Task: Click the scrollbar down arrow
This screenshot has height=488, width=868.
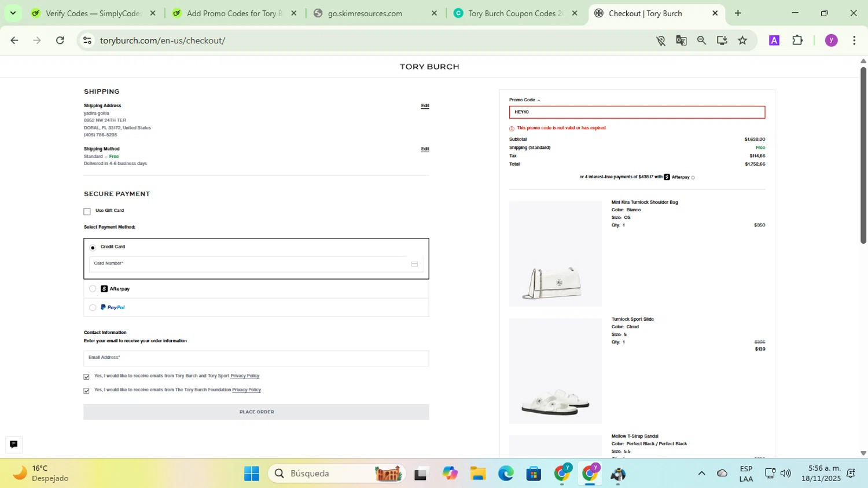Action: point(863,453)
